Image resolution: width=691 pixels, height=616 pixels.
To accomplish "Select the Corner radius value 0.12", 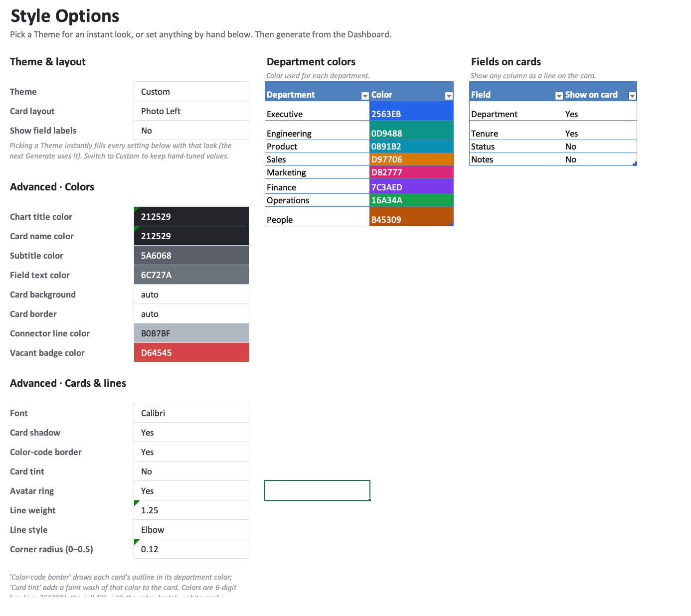I will pos(191,549).
